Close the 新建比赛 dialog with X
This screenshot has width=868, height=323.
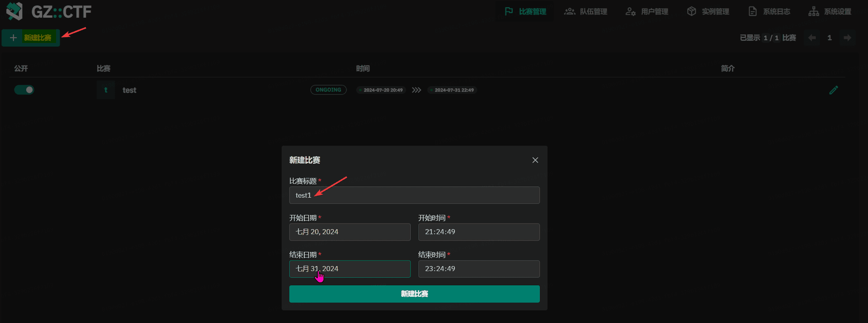pyautogui.click(x=535, y=160)
